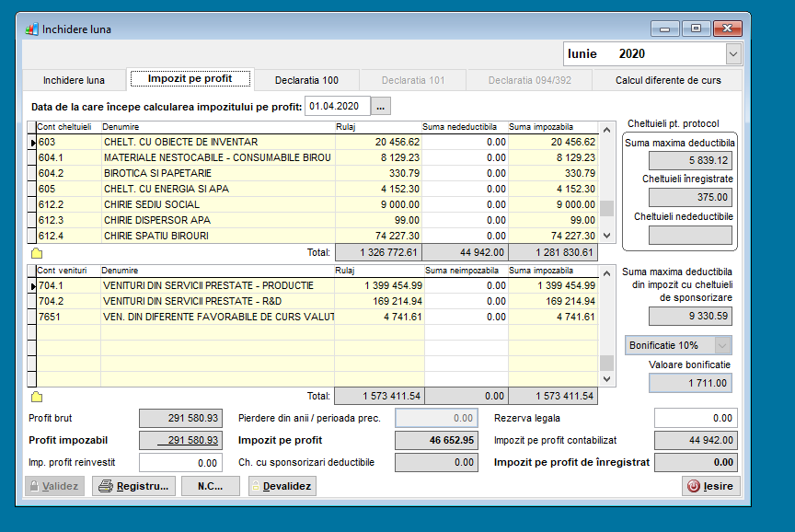The width and height of the screenshot is (795, 532).
Task: Click expenses table scroll up arrow
Action: pyautogui.click(x=607, y=130)
